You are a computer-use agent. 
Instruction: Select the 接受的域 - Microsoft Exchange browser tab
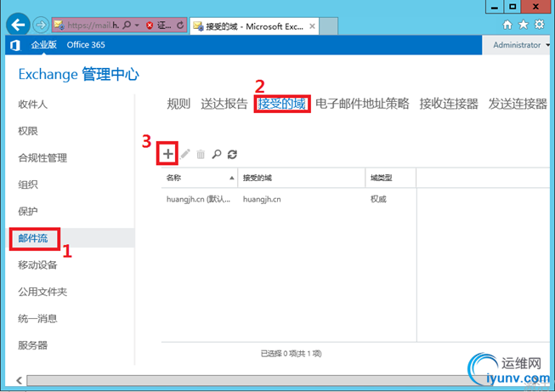[254, 26]
